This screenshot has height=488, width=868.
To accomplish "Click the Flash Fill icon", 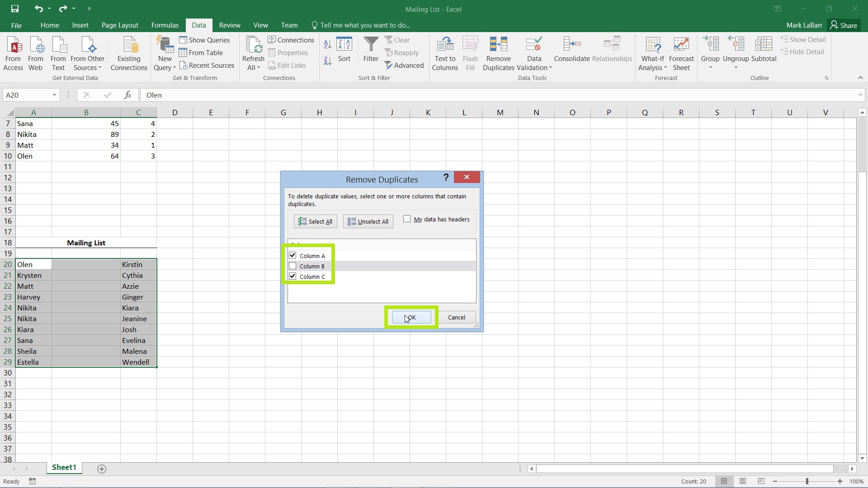I will 470,54.
